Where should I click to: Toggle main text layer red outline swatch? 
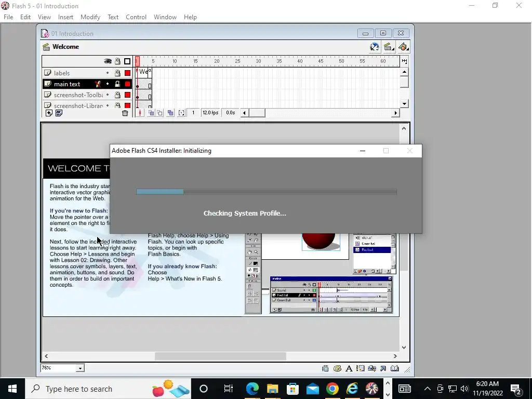point(128,84)
